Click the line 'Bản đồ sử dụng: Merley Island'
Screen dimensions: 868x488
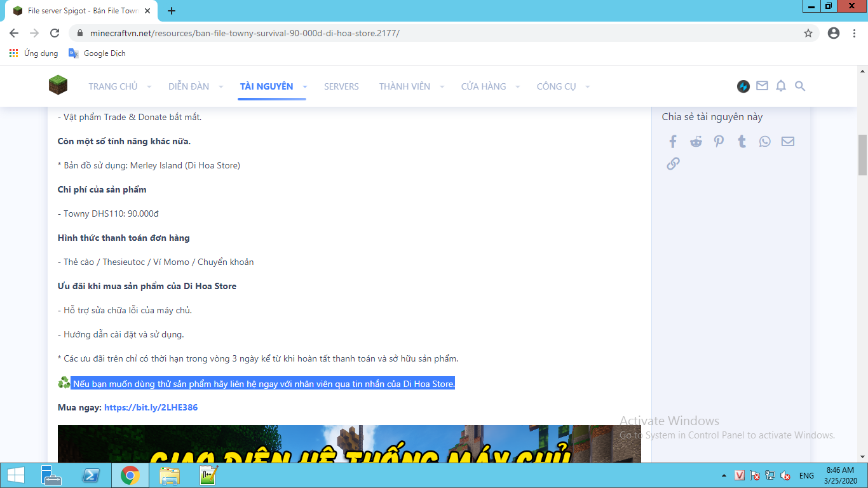pos(149,165)
